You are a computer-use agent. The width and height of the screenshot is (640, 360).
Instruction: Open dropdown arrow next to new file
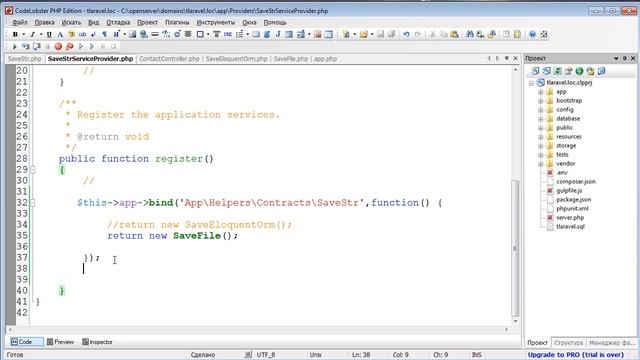click(354, 34)
